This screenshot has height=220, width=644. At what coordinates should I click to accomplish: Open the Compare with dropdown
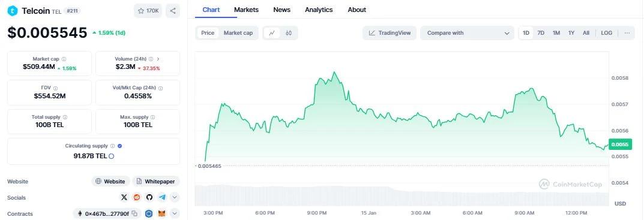[x=467, y=33]
